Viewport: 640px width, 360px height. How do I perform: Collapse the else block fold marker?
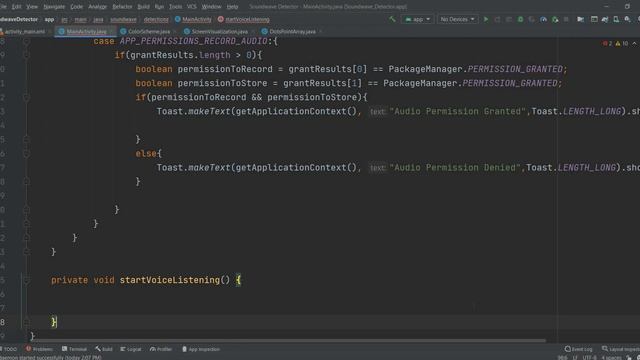coord(27,154)
